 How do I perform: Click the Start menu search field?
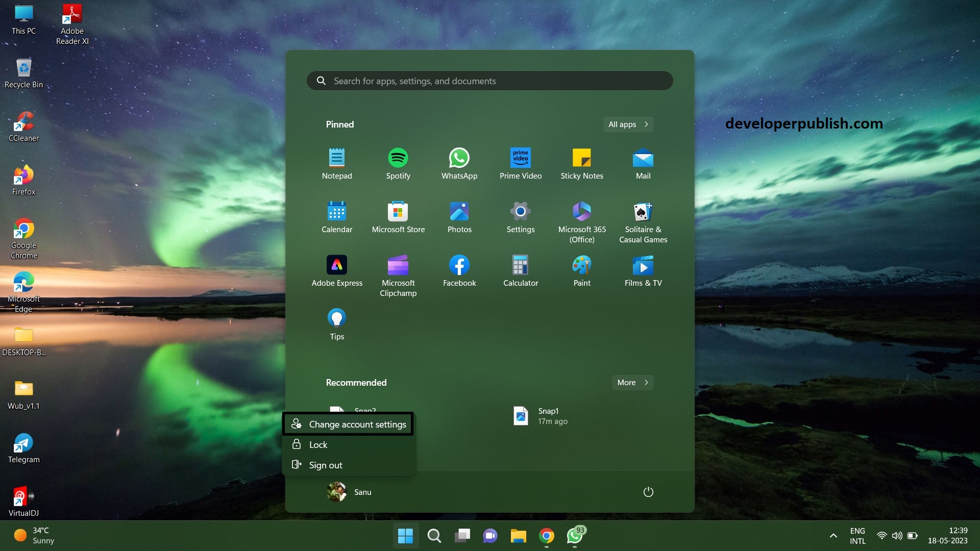pyautogui.click(x=489, y=81)
